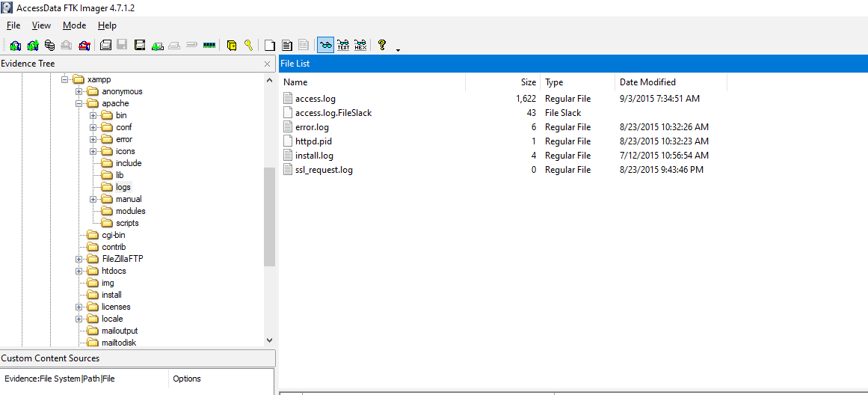Open toolbar options overflow arrow
This screenshot has height=395, width=868.
click(x=398, y=50)
